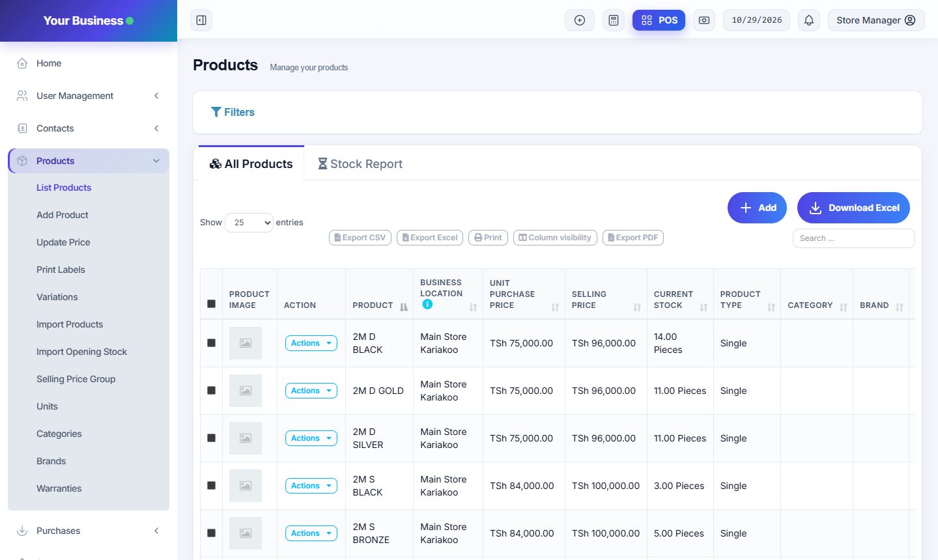
Task: Open Import Opening Stock
Action: (x=81, y=352)
